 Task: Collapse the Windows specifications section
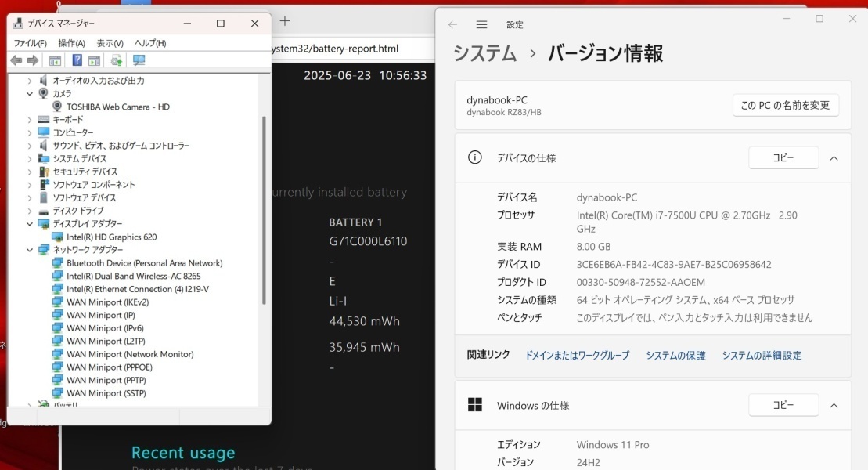tap(834, 405)
